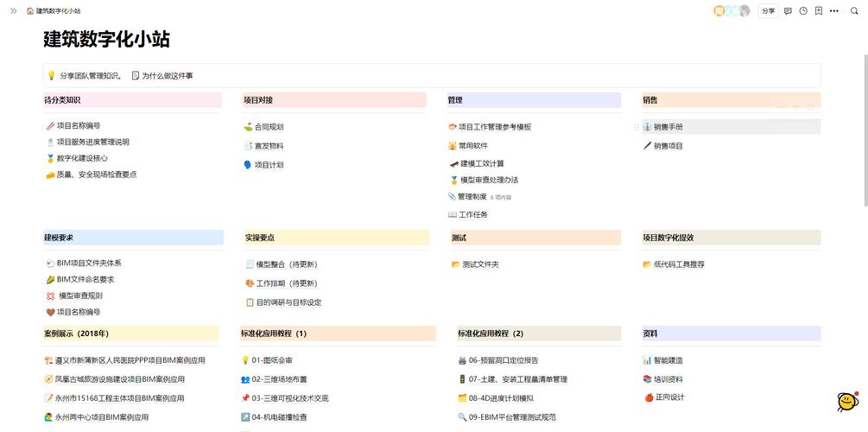Image resolution: width=868 pixels, height=432 pixels.
Task: Open the BIM项目文件夹体系 page
Action: click(x=84, y=263)
